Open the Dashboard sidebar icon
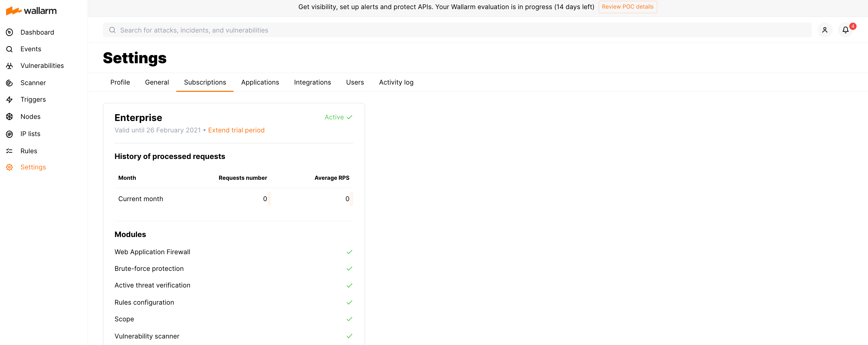Screen dimensions: 868x345 pos(9,32)
